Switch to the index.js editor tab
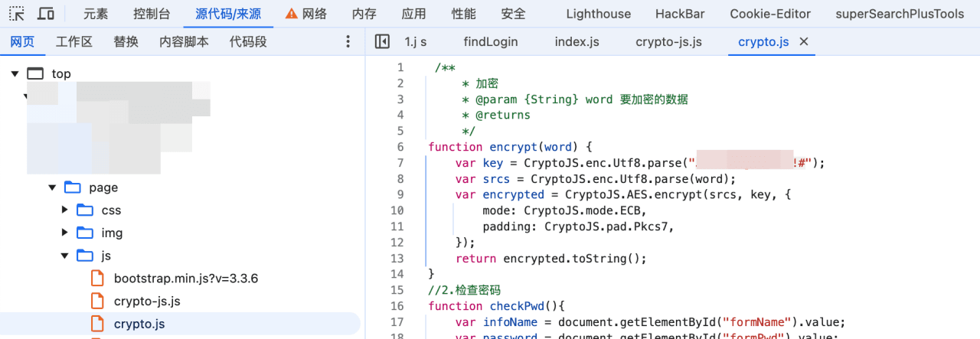 [x=577, y=41]
